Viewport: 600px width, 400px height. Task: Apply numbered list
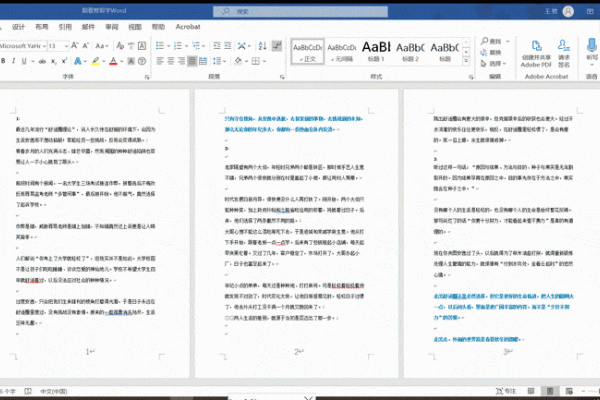(x=178, y=46)
